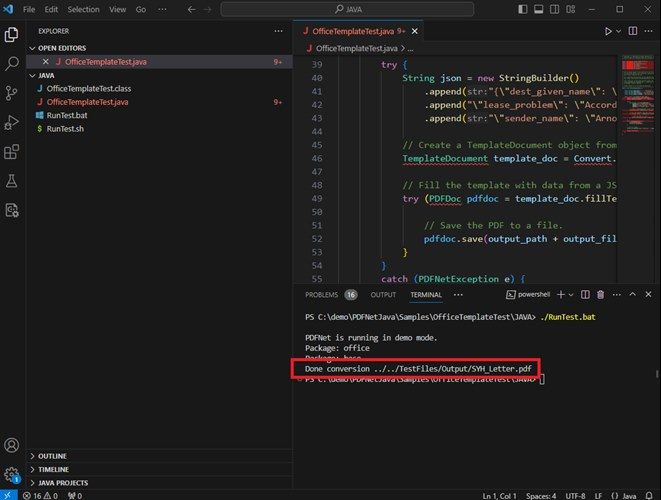Screen dimensions: 661x500
Task: Click the Run Java play button
Action: coord(607,31)
